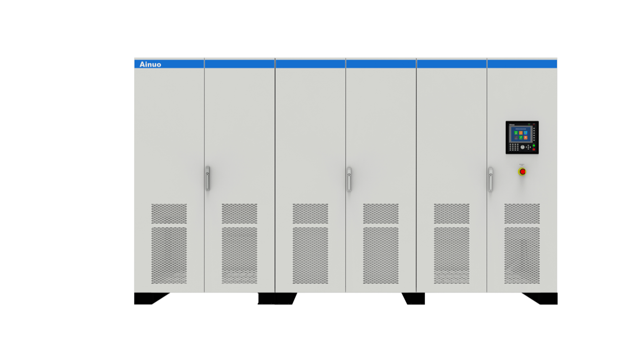Click the middle cabinet door handle
This screenshot has height=362, width=644.
[x=349, y=179]
